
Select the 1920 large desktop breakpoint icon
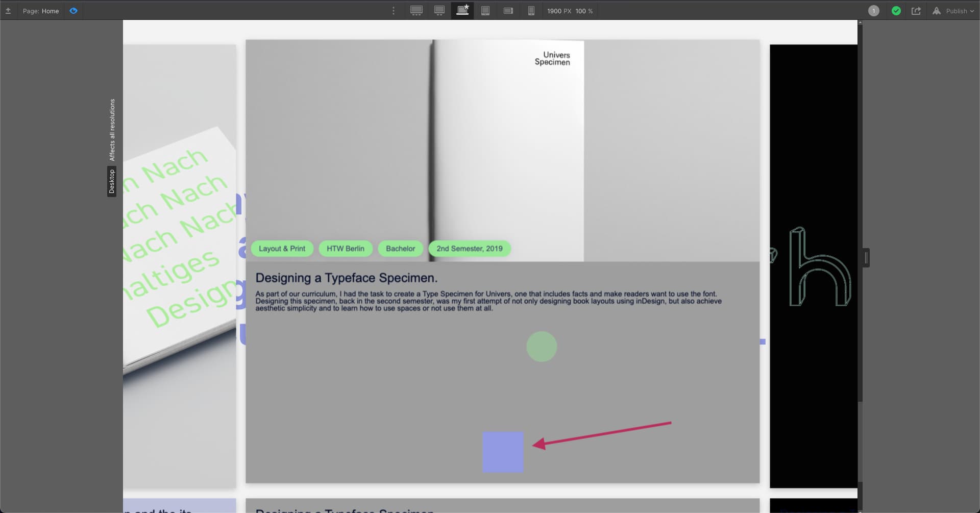pos(416,11)
